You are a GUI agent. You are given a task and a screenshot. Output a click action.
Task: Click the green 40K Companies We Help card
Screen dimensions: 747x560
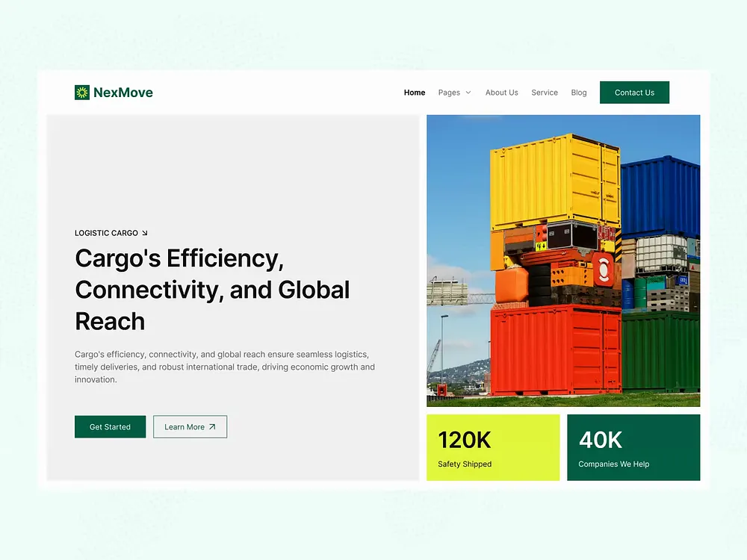[x=633, y=447]
